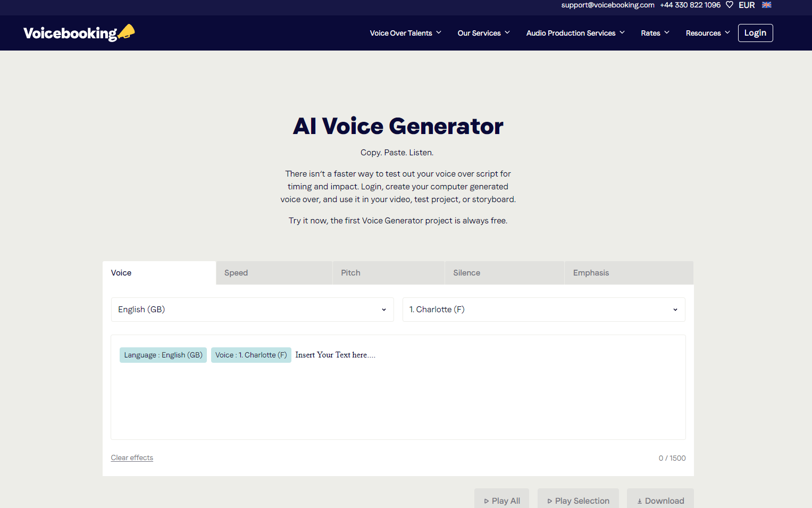
Task: Switch to the Emphasis tab
Action: click(x=591, y=272)
